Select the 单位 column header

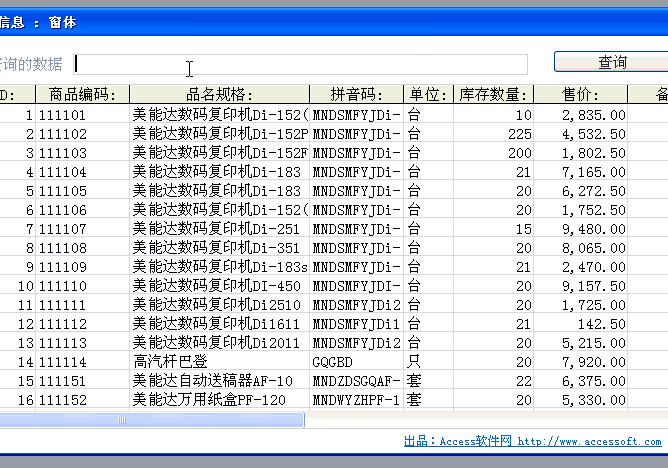[x=429, y=94]
